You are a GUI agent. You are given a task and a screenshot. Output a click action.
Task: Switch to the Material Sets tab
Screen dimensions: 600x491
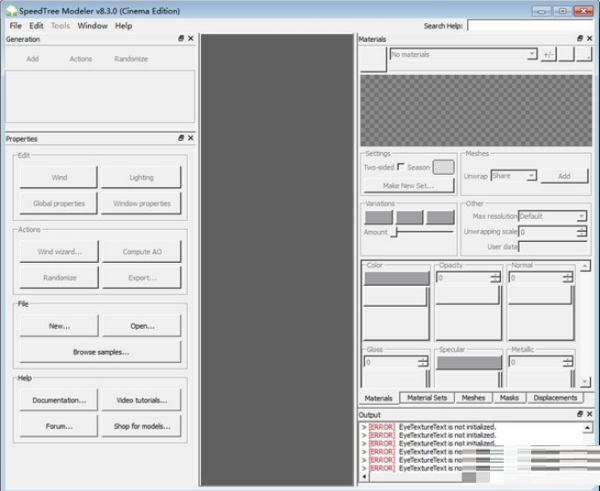click(428, 397)
